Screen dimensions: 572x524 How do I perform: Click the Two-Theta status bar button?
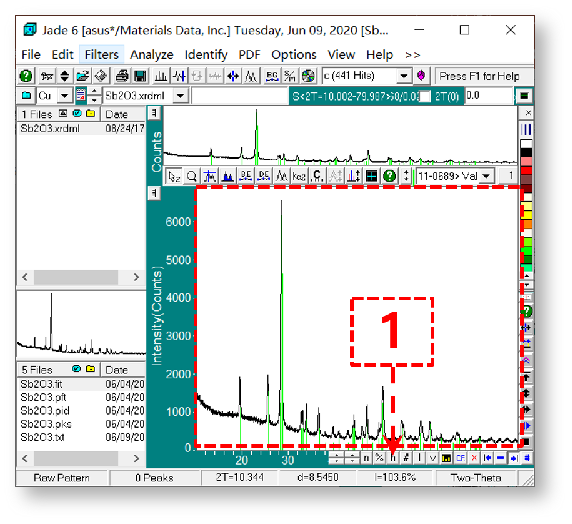tap(476, 478)
